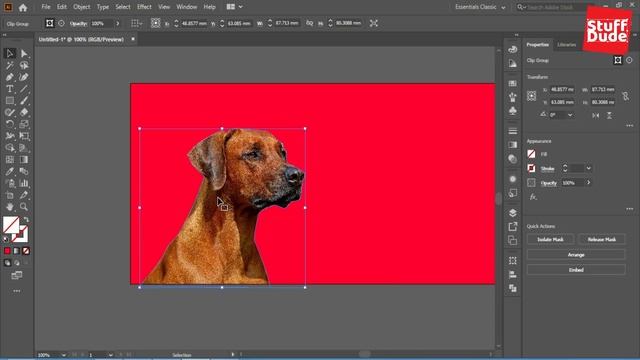This screenshot has height=360, width=640.
Task: Open the Align panel from dock
Action: (x=513, y=274)
